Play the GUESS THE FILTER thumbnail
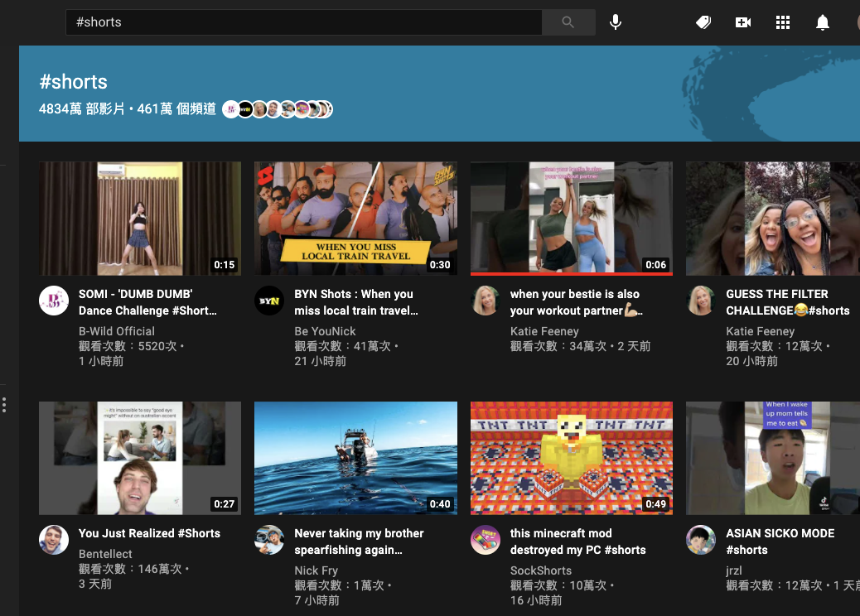This screenshot has height=616, width=860. pos(773,218)
